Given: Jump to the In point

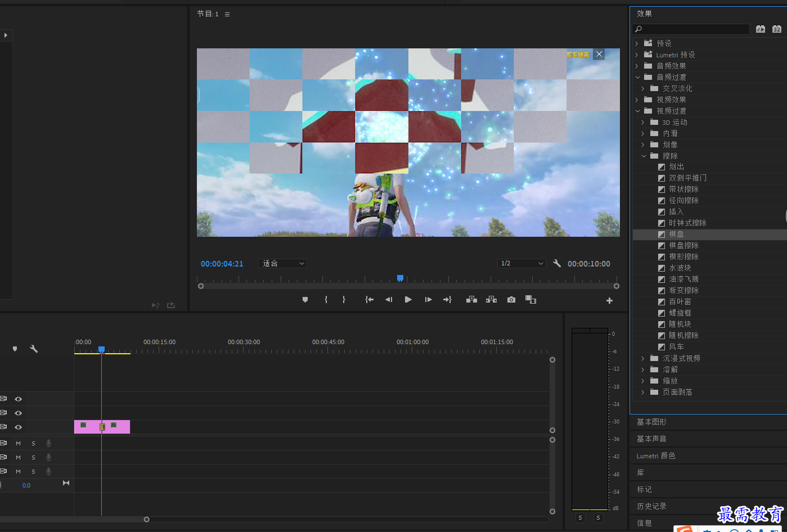Looking at the screenshot, I should [x=370, y=300].
